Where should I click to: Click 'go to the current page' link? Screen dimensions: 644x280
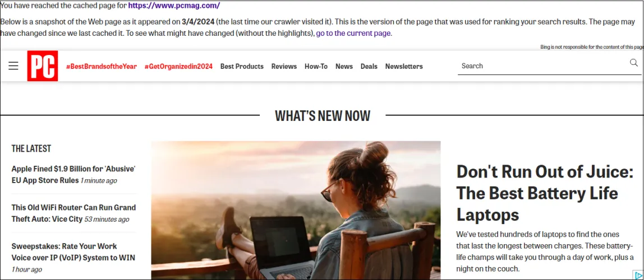pyautogui.click(x=353, y=34)
